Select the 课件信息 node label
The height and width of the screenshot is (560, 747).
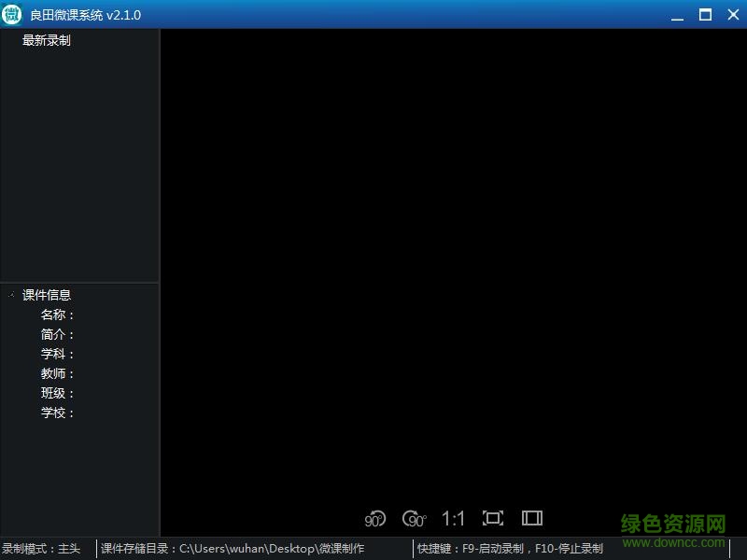click(x=47, y=295)
